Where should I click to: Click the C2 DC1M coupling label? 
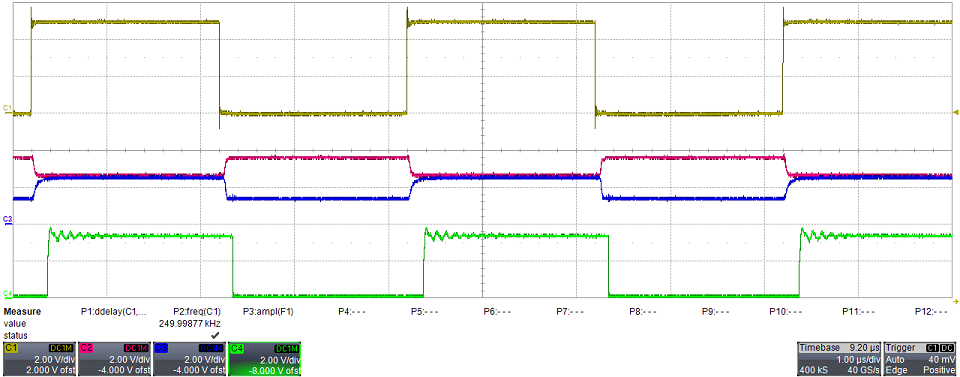pos(137,348)
